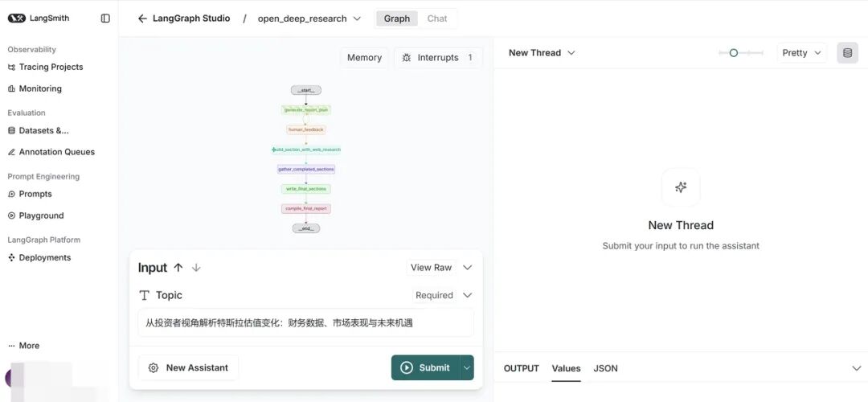The image size is (868, 402).
Task: Click the up arrow next to Input
Action: 178,268
